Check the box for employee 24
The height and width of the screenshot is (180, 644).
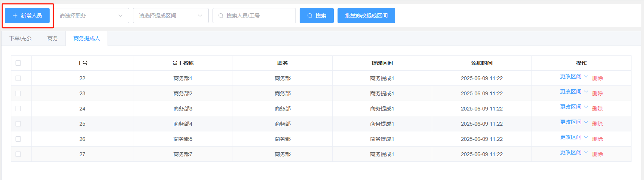click(18, 109)
